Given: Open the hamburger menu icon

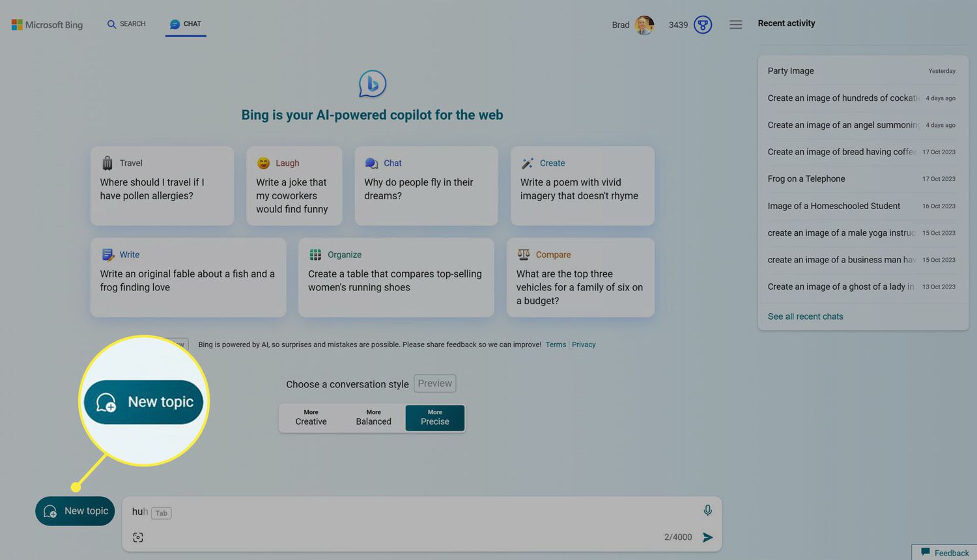Looking at the screenshot, I should pos(735,25).
